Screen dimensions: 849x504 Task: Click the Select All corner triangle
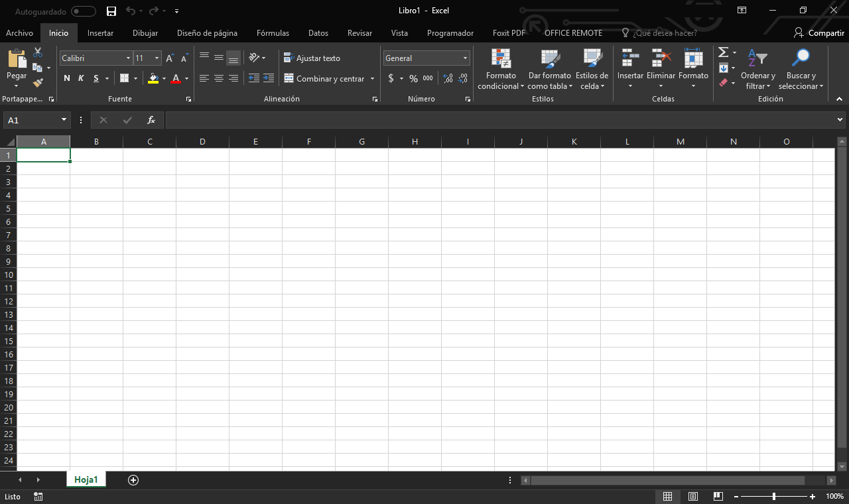tap(10, 141)
